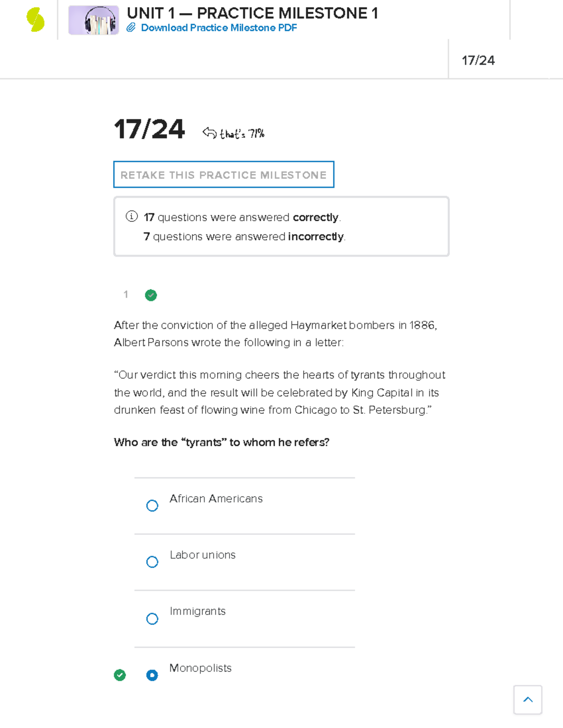
Task: Click the paperclip attachment icon
Action: point(131,28)
